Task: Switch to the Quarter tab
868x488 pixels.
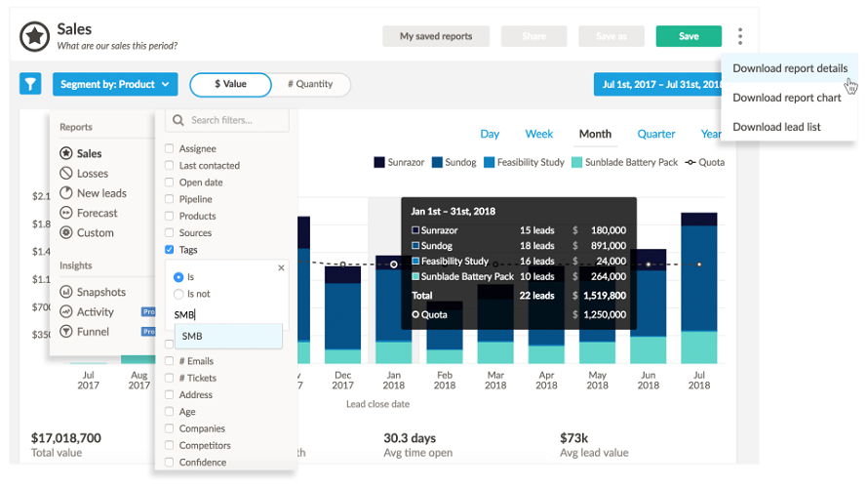Action: pyautogui.click(x=656, y=134)
